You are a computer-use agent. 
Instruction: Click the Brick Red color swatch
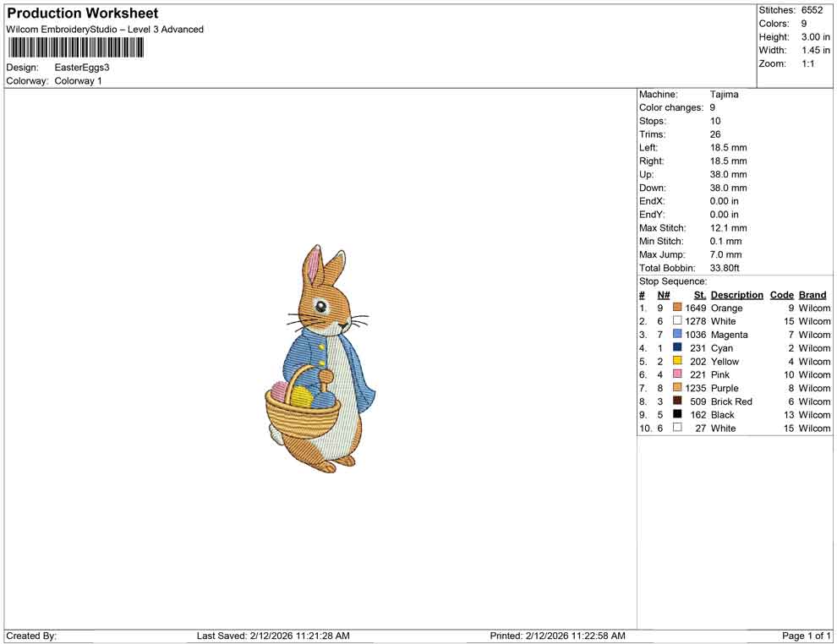pyautogui.click(x=677, y=401)
